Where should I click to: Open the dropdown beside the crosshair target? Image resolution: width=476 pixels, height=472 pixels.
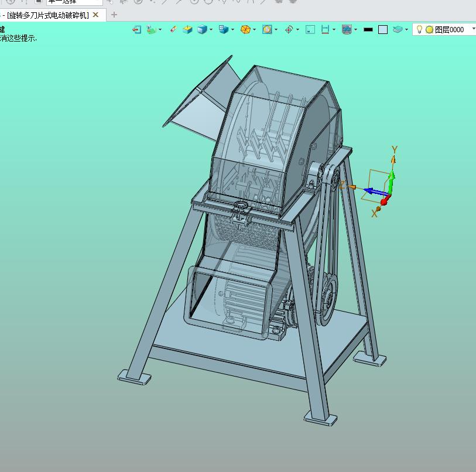click(297, 30)
